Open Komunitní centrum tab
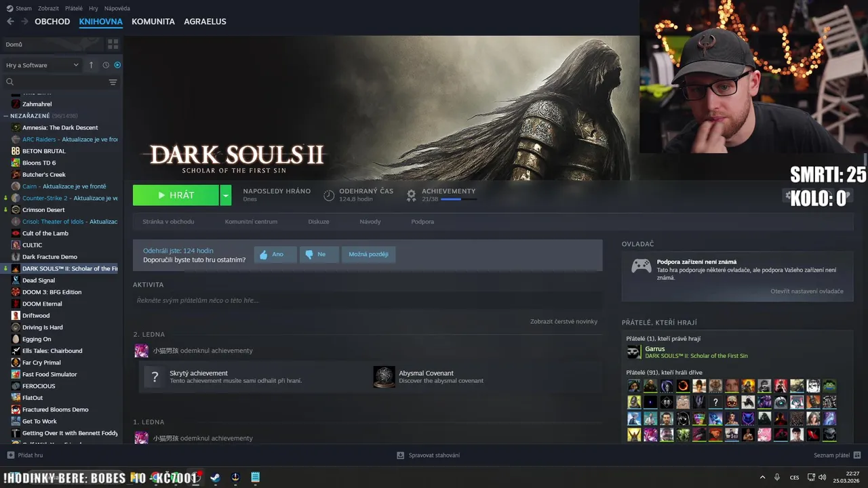This screenshot has width=868, height=488. (251, 222)
